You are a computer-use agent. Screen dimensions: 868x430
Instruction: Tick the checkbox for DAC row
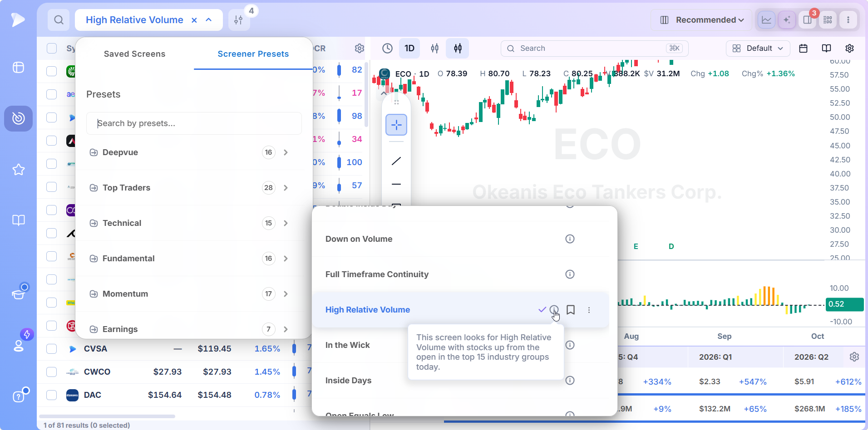[x=52, y=395]
